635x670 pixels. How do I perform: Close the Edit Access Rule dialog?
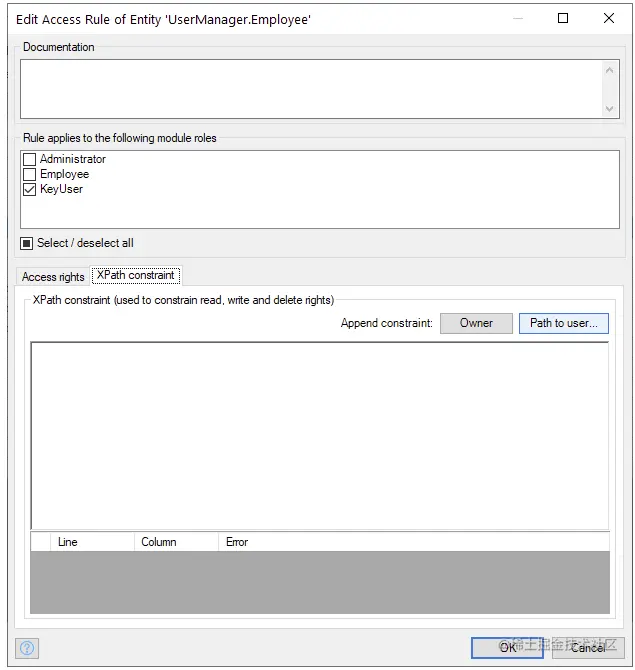click(609, 18)
